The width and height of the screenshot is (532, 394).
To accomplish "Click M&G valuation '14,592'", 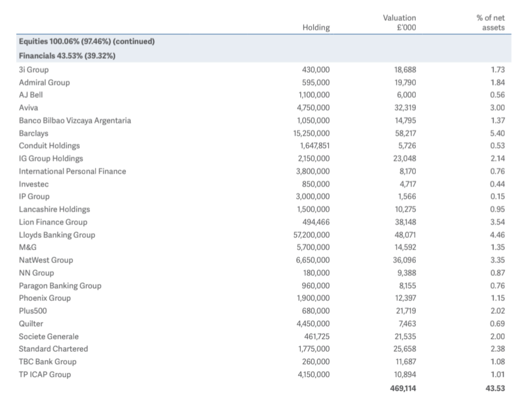I will [405, 247].
